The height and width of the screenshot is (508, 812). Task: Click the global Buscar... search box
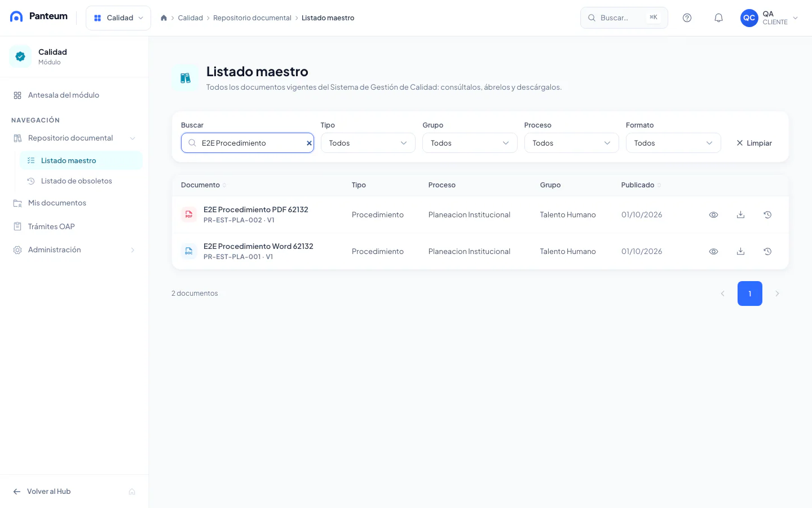(624, 18)
